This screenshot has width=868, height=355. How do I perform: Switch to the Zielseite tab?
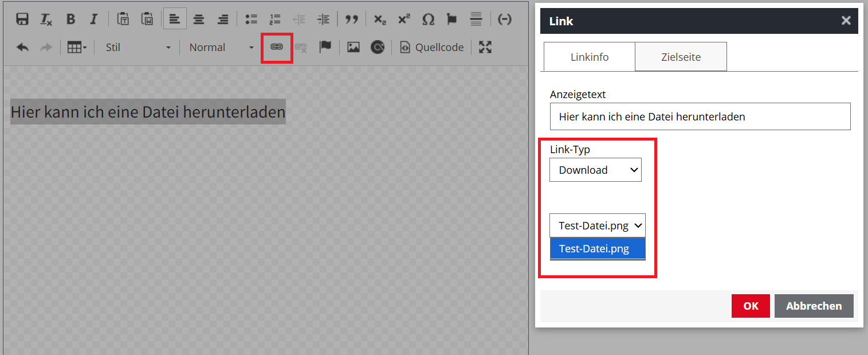point(681,57)
